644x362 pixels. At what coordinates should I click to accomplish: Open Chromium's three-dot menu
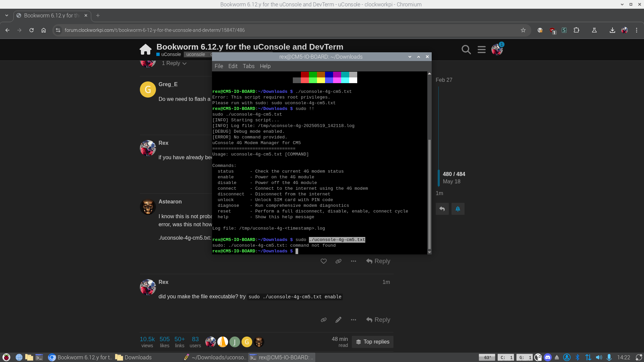click(x=637, y=30)
